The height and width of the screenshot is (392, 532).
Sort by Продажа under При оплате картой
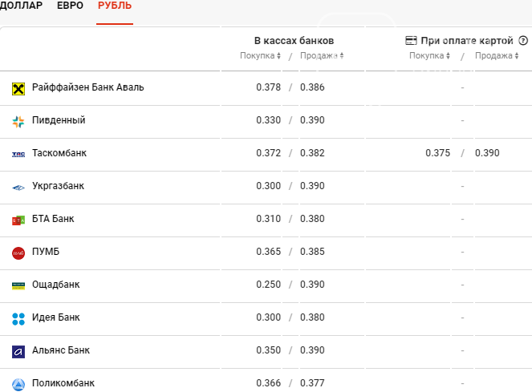(x=497, y=55)
